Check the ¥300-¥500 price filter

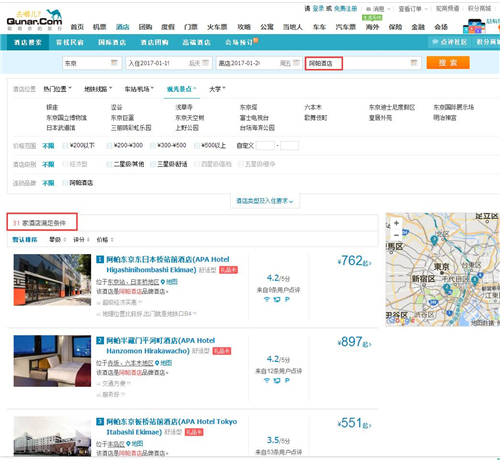153,146
